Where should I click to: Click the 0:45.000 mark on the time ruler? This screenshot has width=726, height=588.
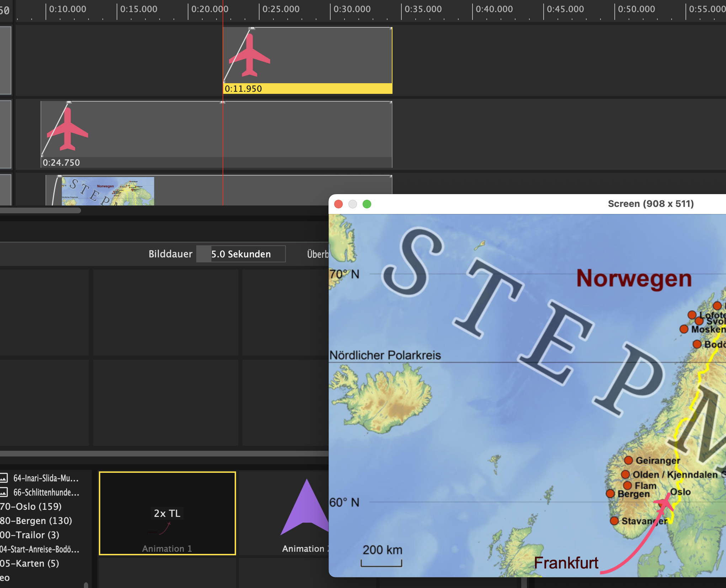565,9
